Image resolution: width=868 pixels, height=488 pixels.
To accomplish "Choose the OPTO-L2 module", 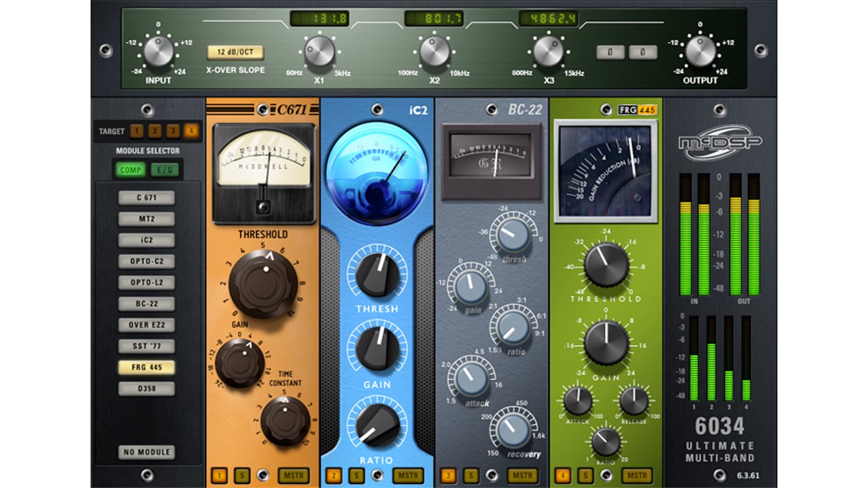I will tap(146, 282).
